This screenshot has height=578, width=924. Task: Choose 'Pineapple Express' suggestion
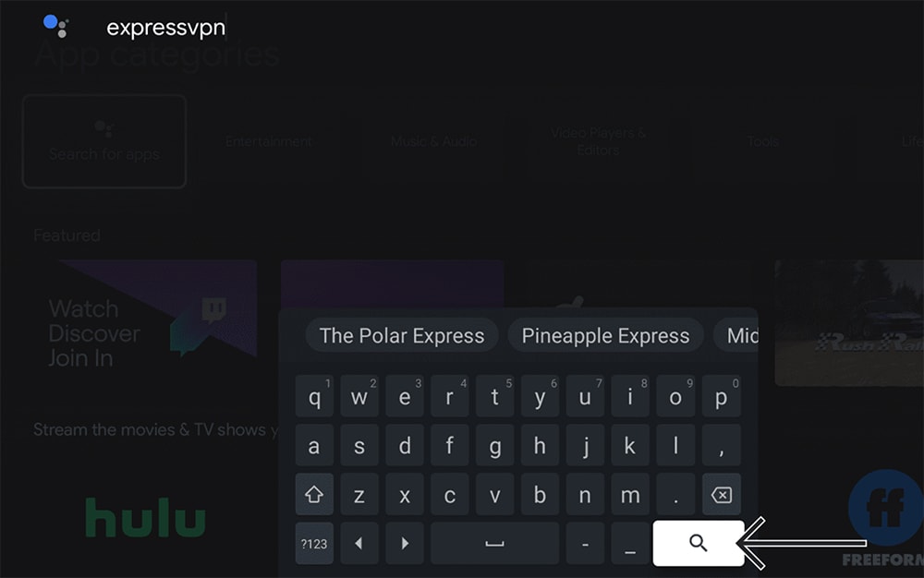click(x=605, y=335)
